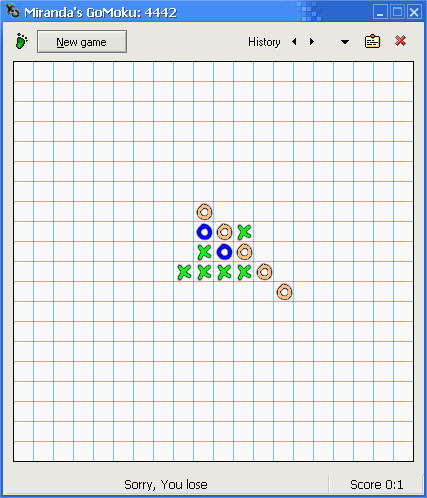The height and width of the screenshot is (498, 427).
Task: Start a New game
Action: pyautogui.click(x=82, y=42)
